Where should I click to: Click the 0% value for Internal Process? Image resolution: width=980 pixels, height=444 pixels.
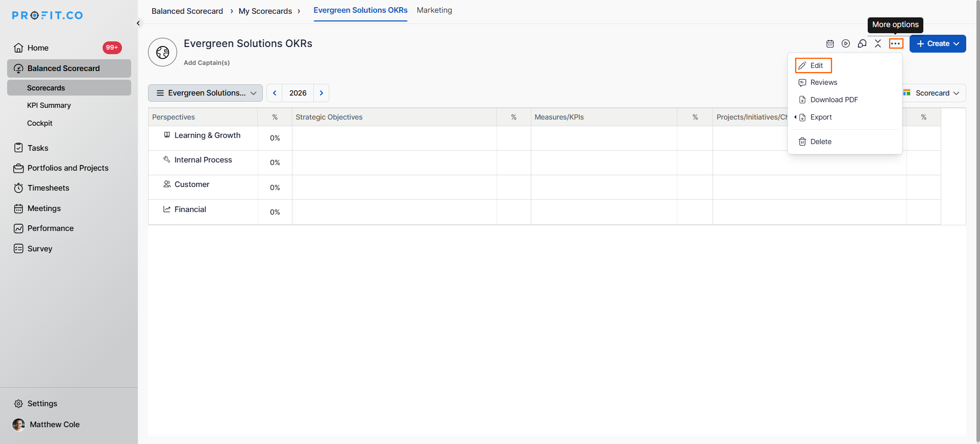(275, 162)
